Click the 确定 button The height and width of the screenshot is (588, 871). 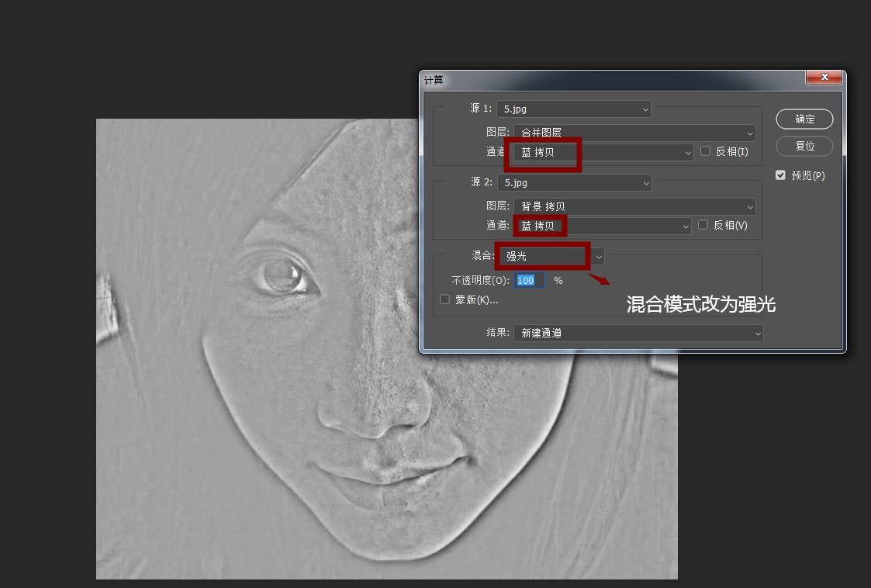click(804, 119)
